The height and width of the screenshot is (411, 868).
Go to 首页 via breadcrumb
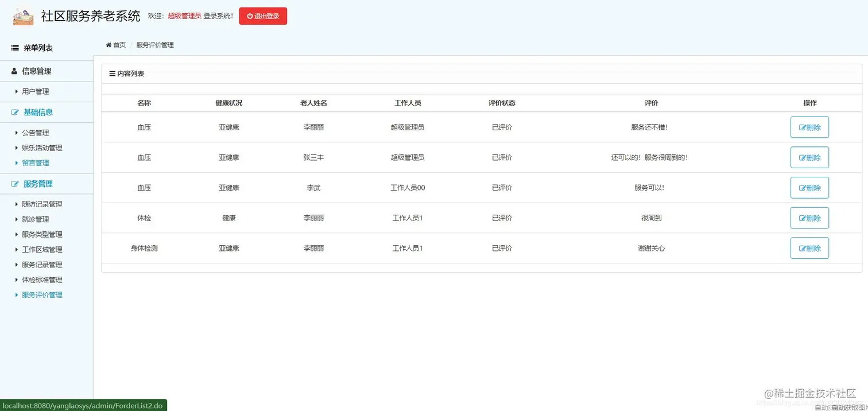(x=119, y=45)
